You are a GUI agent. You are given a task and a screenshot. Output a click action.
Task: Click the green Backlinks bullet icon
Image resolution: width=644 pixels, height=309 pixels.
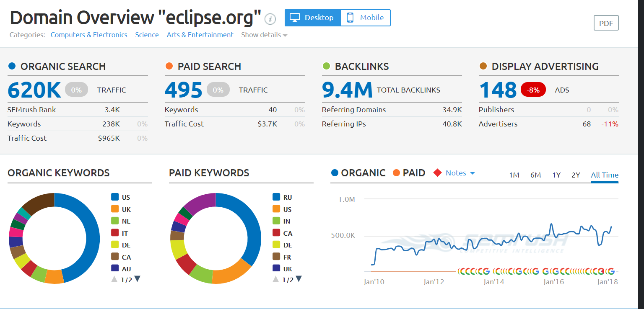326,66
